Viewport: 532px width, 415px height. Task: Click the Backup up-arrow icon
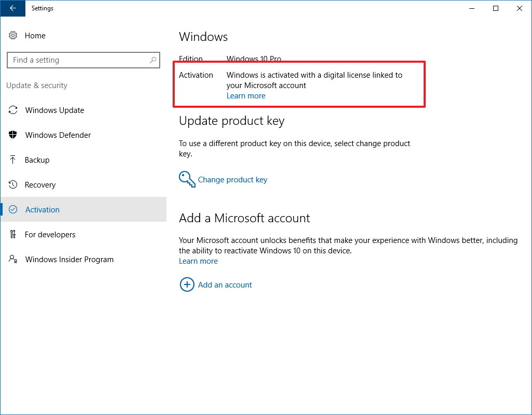15,160
